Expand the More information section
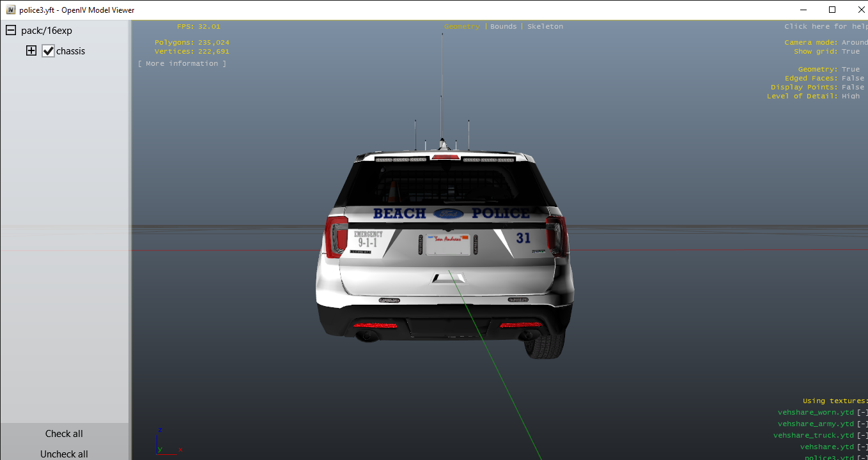 182,64
